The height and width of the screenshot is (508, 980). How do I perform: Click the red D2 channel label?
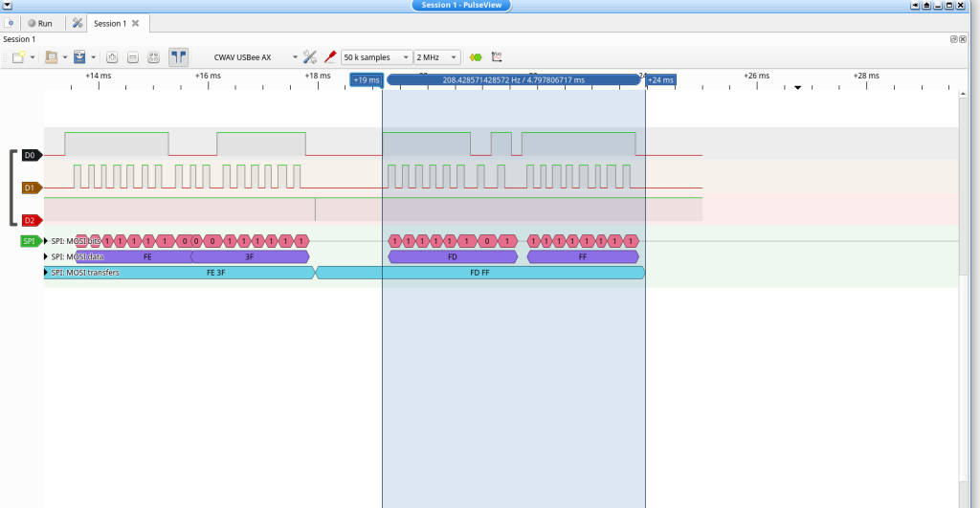[x=31, y=221]
